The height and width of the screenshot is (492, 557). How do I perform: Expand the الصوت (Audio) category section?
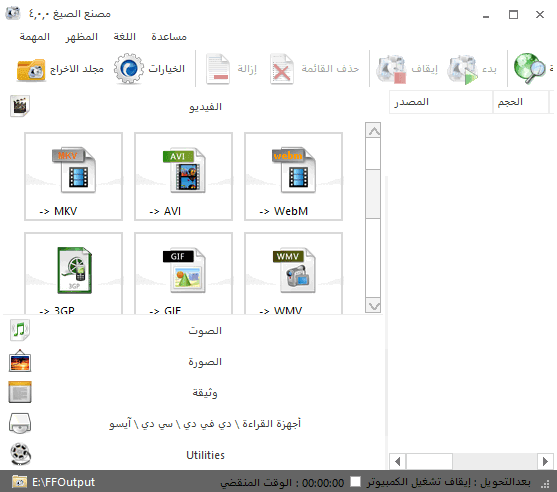[205, 330]
